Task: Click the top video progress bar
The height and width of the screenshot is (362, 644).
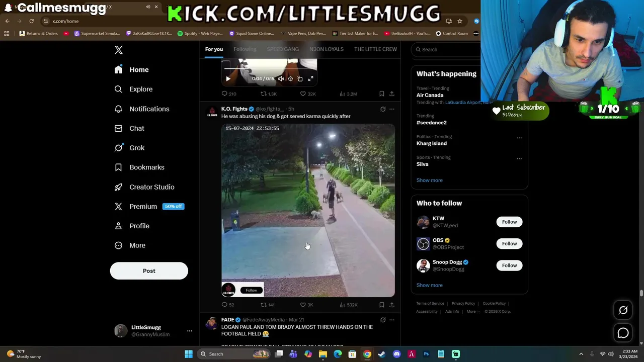Action: 269,69
